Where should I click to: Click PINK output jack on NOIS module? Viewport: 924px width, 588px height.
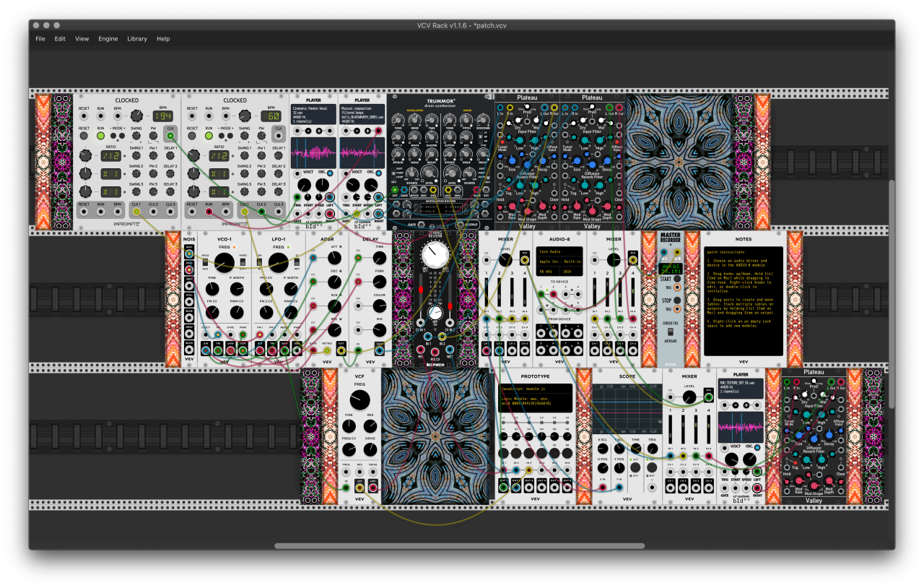[189, 270]
